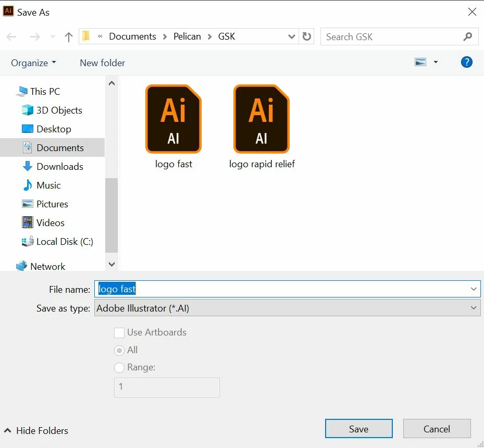Click the navigation pane scroll down arrow

[111, 264]
